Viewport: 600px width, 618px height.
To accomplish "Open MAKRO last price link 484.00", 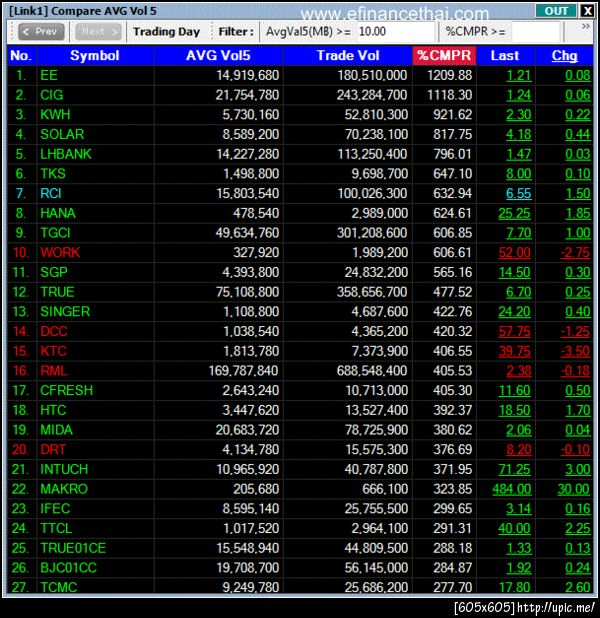I will pyautogui.click(x=512, y=489).
